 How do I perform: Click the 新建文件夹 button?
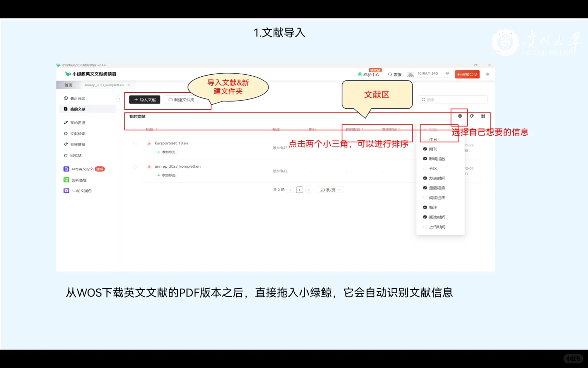point(181,100)
